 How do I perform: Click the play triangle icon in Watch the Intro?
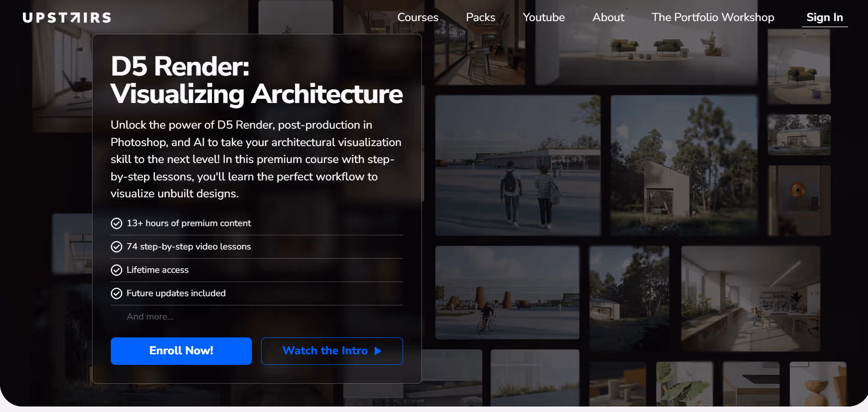pos(378,351)
